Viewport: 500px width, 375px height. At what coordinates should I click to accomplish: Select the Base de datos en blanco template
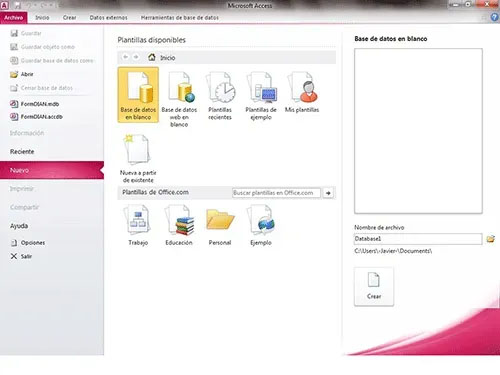138,95
